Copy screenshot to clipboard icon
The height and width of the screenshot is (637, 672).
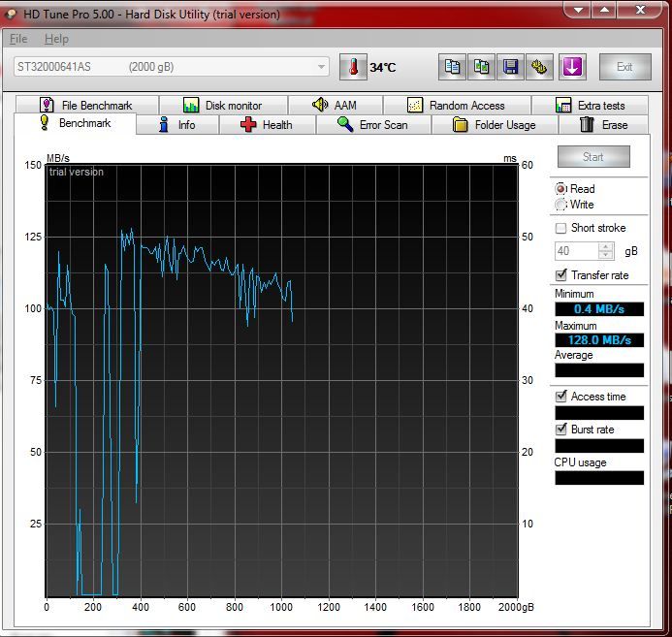(481, 67)
